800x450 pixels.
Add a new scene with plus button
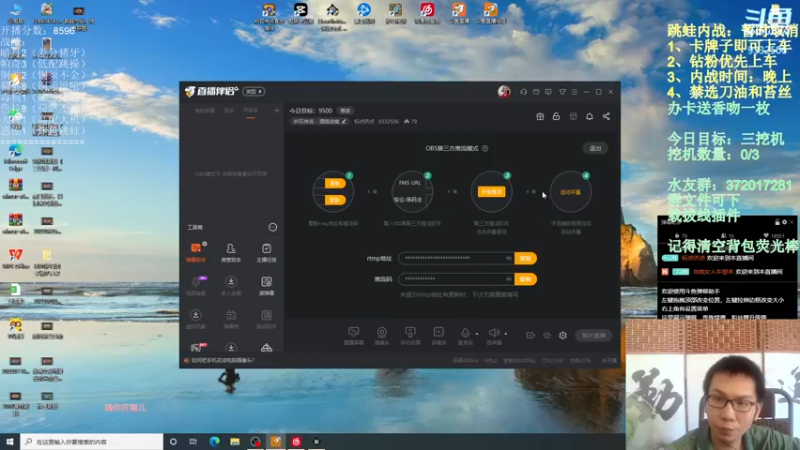coord(277,111)
